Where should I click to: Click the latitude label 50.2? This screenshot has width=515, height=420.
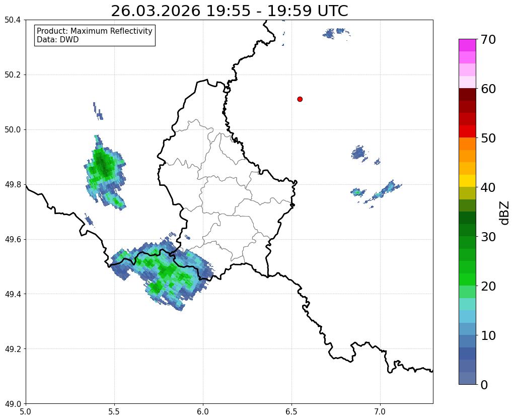point(13,75)
